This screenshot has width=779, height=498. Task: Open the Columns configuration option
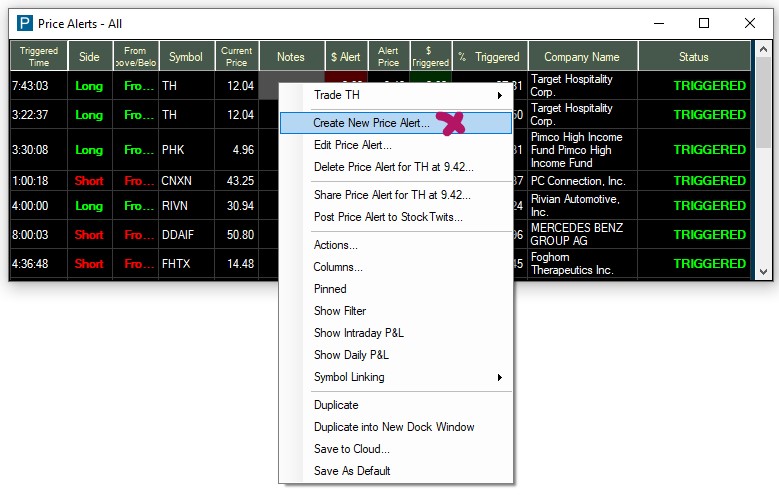pos(338,267)
